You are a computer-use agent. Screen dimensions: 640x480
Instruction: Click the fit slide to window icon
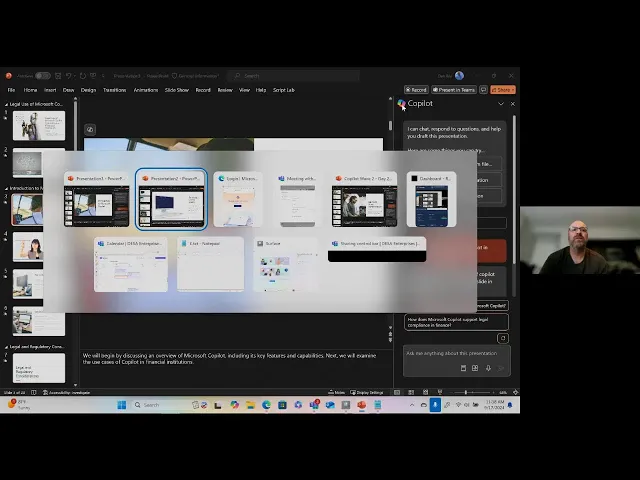click(516, 392)
